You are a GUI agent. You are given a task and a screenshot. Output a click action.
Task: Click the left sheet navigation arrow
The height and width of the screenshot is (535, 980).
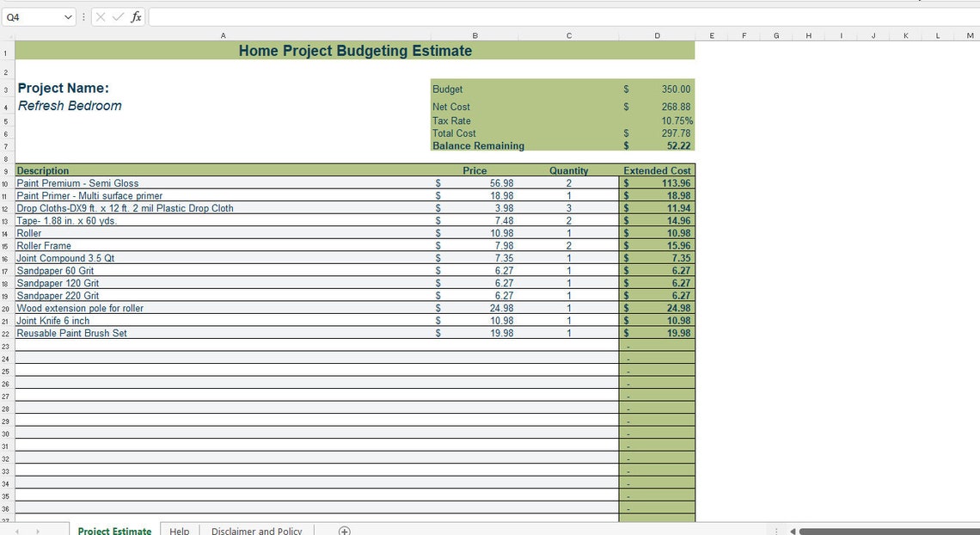pyautogui.click(x=15, y=530)
